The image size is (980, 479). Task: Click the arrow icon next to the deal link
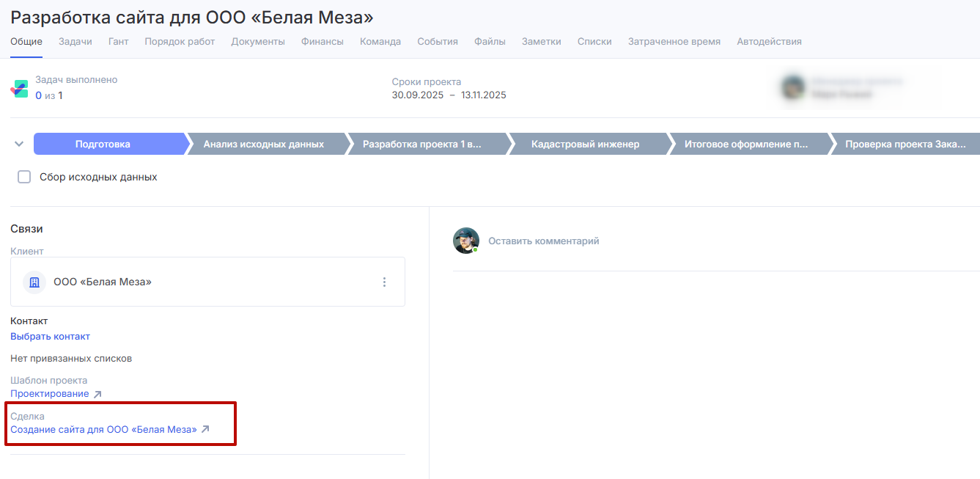coord(205,430)
